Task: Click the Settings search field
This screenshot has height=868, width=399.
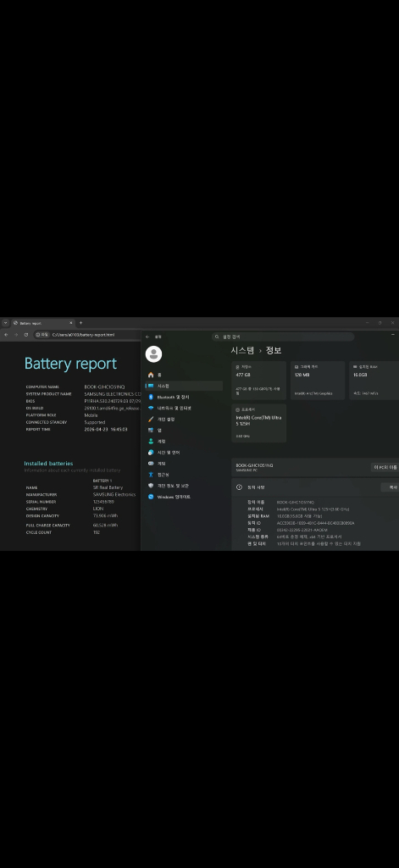Action: click(283, 337)
